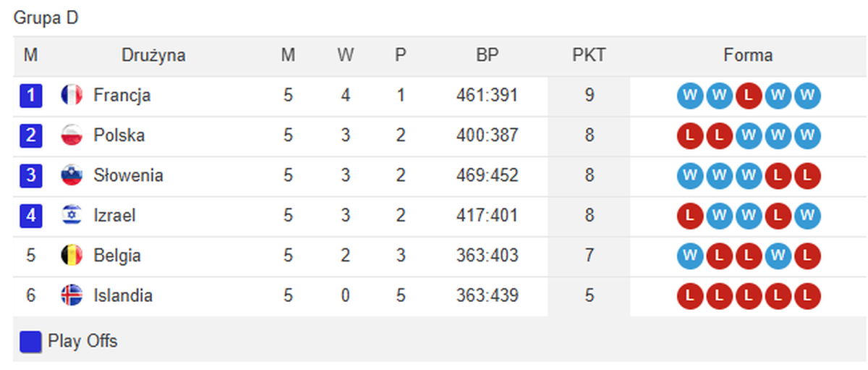Click Belgia's first blue win form badge

tap(689, 256)
